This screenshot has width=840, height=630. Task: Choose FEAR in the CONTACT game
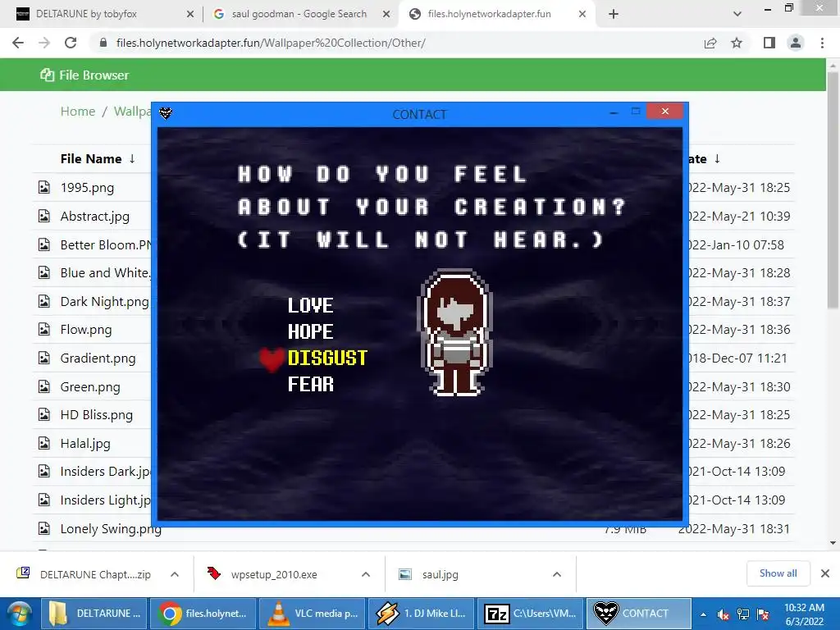311,384
